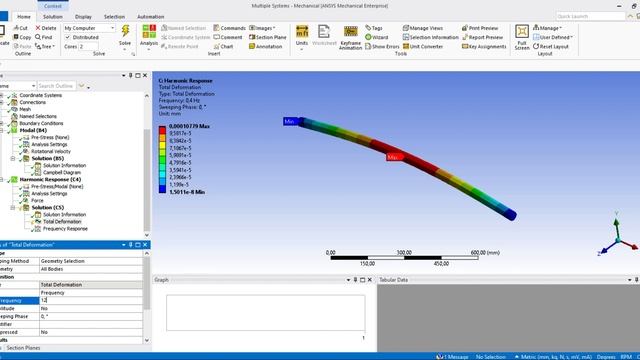The width and height of the screenshot is (640, 360).
Task: Open Tabular Data panel options arrow
Action: click(629, 280)
